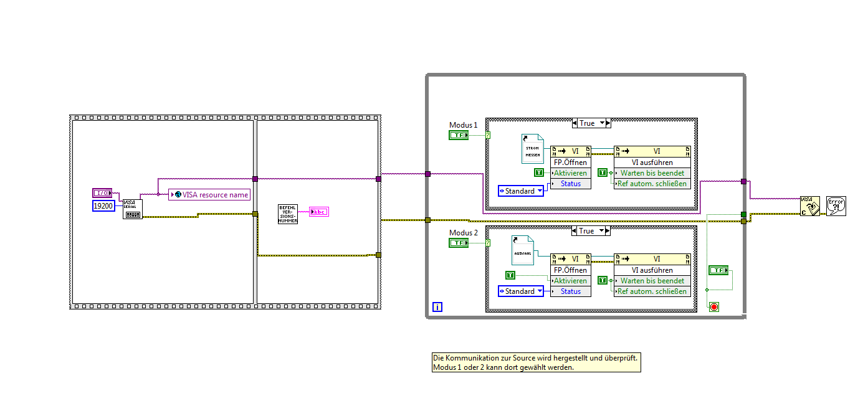
Task: Open the lower case structure True selector
Action: click(x=591, y=231)
